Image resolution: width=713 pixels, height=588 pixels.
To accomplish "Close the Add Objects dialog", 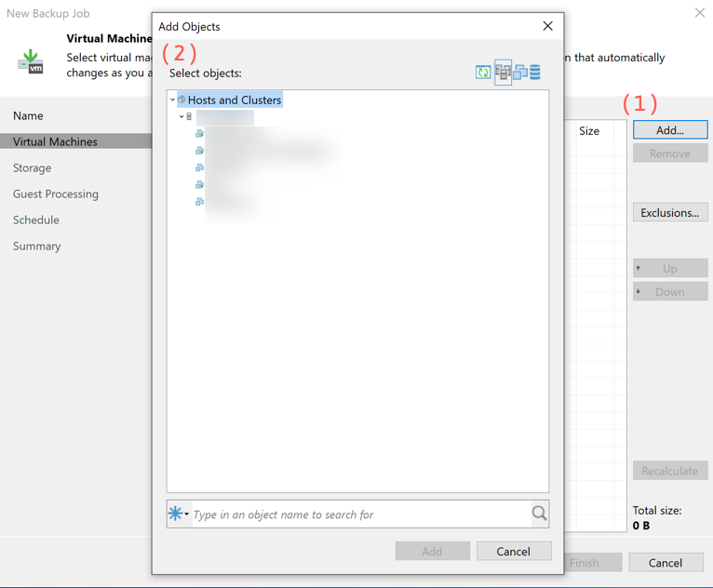I will point(547,26).
